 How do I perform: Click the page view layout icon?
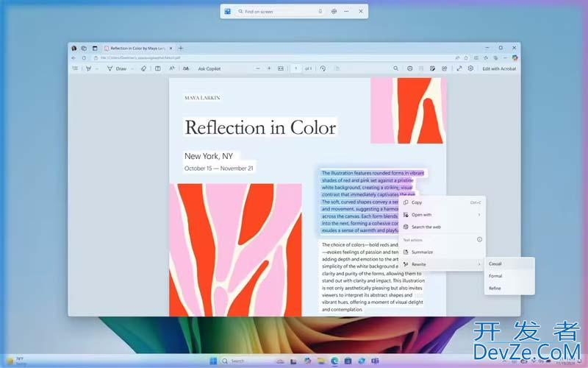pos(158,68)
